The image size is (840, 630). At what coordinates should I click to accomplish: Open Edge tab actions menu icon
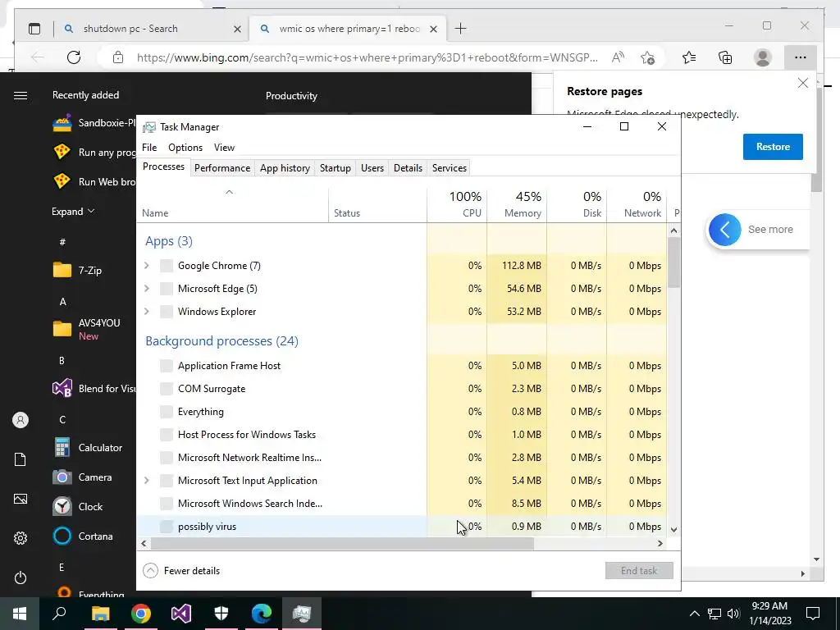pyautogui.click(x=34, y=29)
